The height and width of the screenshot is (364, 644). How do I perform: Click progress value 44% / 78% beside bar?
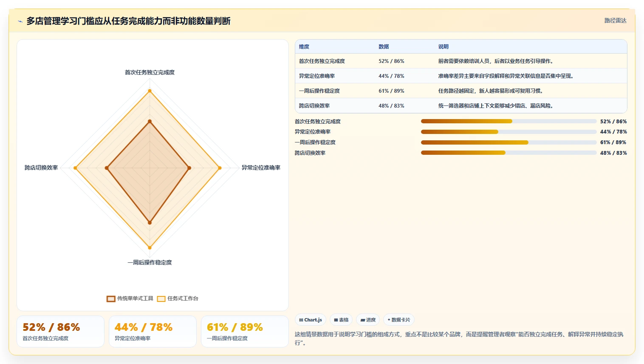click(x=613, y=132)
